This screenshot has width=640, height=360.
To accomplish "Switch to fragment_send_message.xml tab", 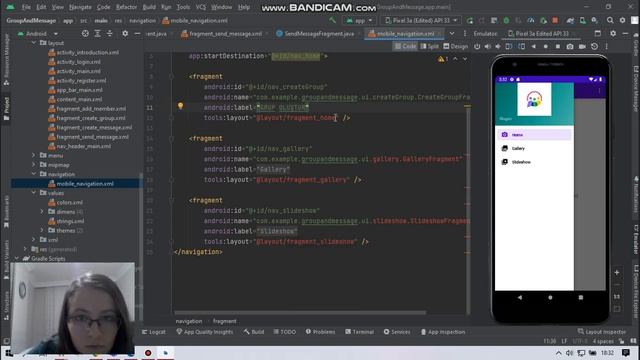I will [x=222, y=34].
